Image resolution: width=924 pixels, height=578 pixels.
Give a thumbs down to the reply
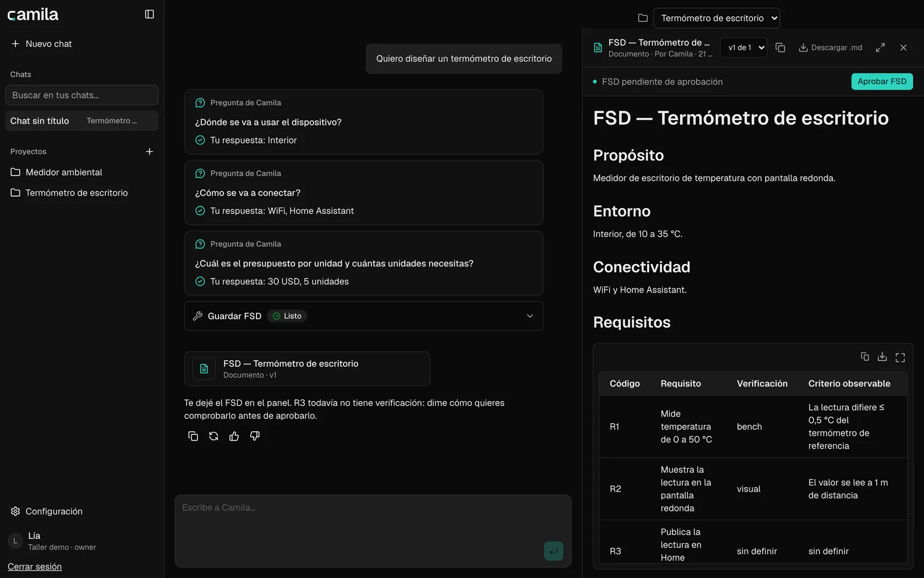click(x=255, y=436)
